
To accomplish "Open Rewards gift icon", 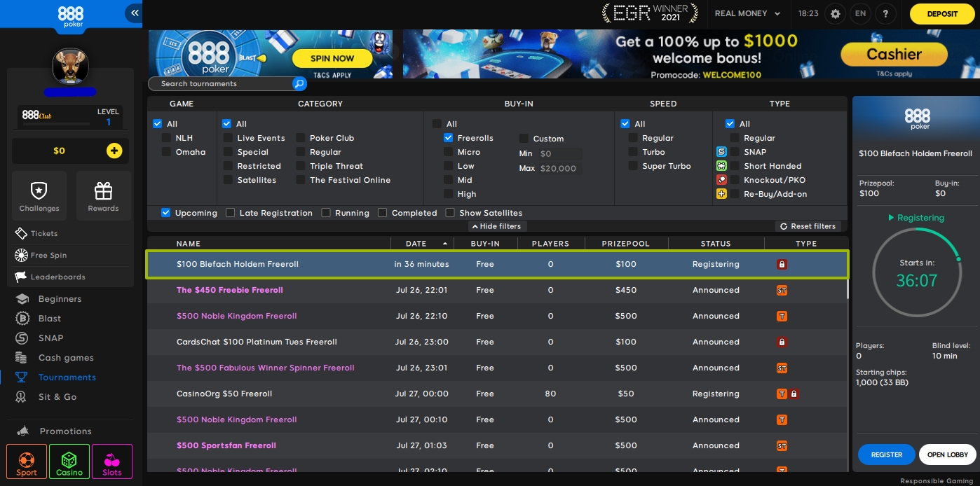I will pos(103,195).
